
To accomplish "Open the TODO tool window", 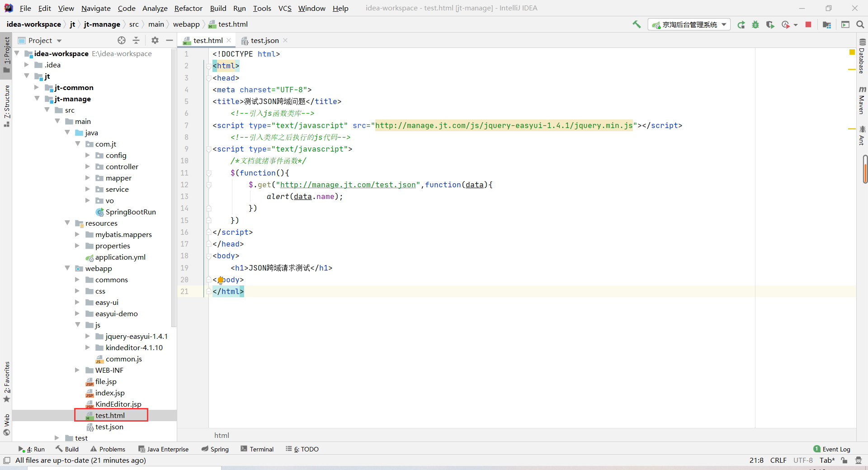I will (302, 449).
